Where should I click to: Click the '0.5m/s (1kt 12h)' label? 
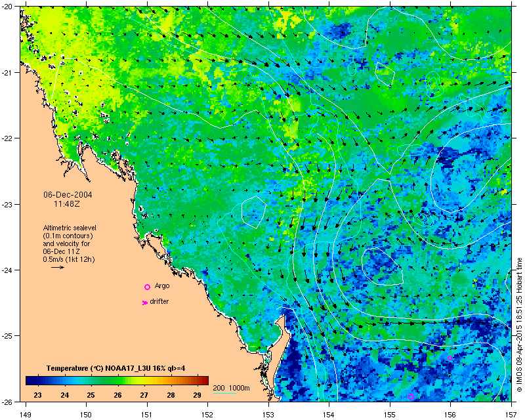[x=69, y=259]
